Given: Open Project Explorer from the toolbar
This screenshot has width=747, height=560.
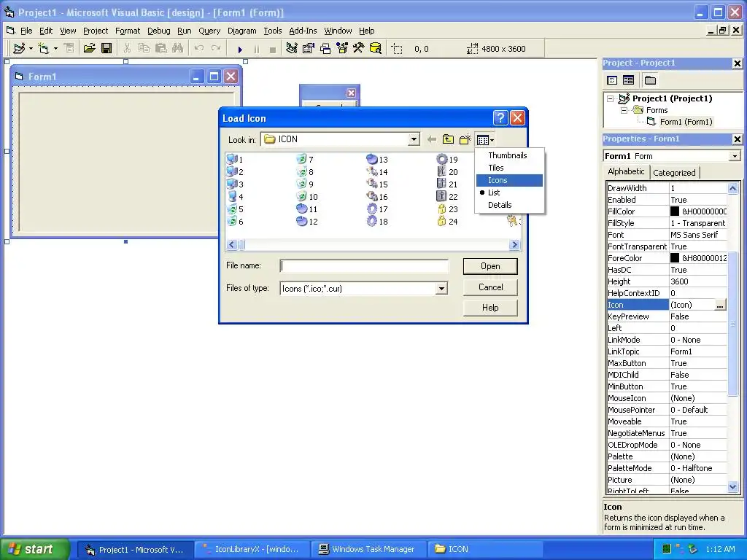Looking at the screenshot, I should tap(292, 49).
